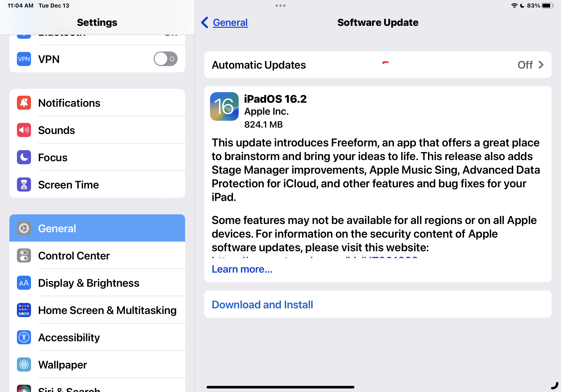Open the Learn more link

(x=242, y=269)
